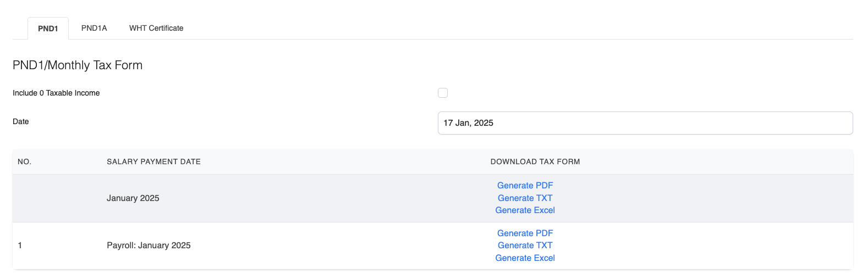Viewport: 868px width, 279px height.
Task: Click the Date label text
Action: tap(21, 121)
